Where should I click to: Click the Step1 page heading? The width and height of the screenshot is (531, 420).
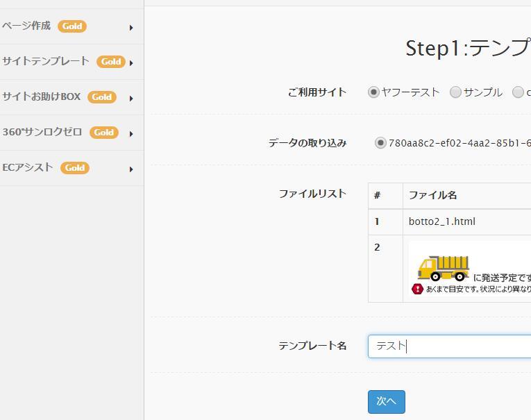[468, 48]
